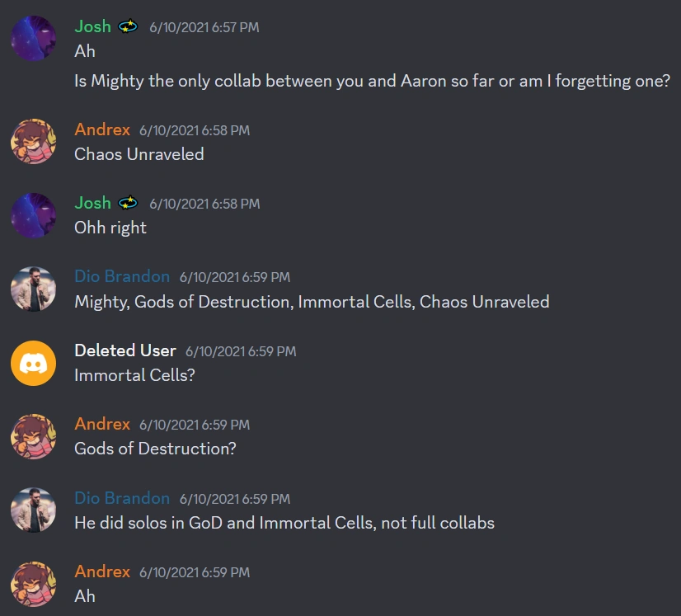Image resolution: width=681 pixels, height=616 pixels.
Task: Click Andrex's avatar next to the final "Ah" message
Action: [34, 583]
